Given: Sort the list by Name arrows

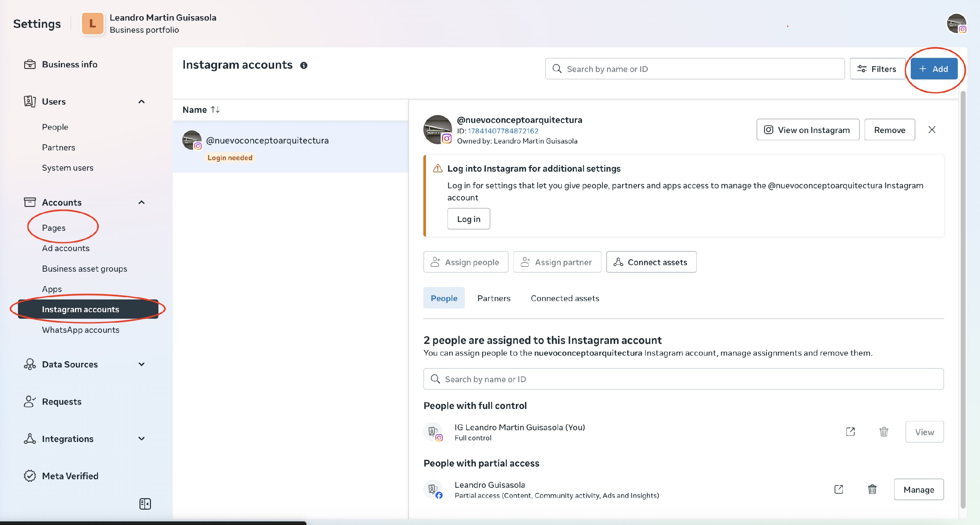Looking at the screenshot, I should [x=215, y=110].
